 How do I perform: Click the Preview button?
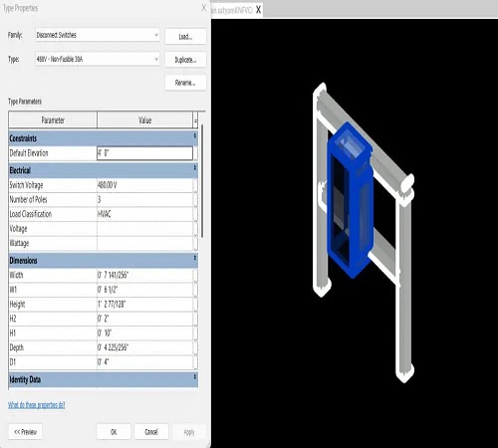(25, 432)
